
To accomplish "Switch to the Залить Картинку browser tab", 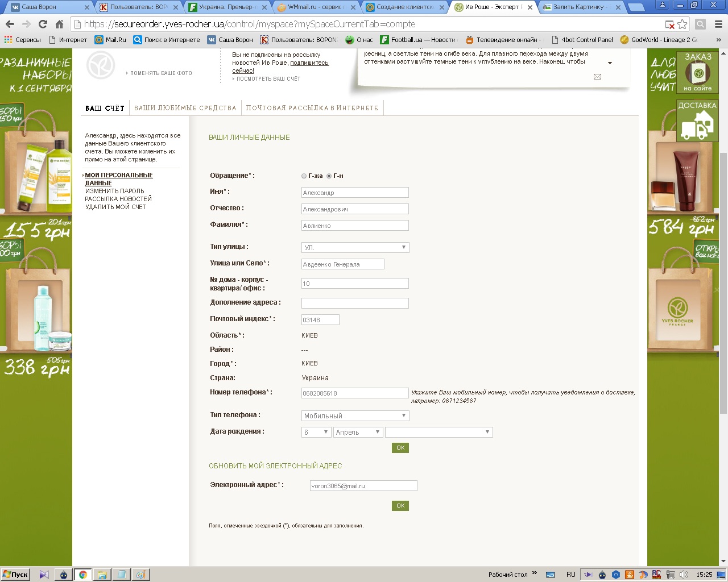I will (x=580, y=7).
